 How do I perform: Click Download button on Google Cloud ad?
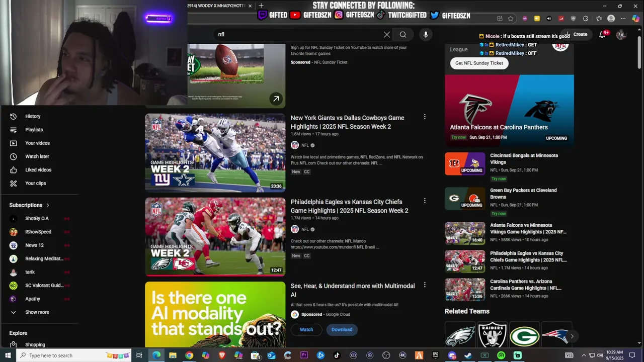(x=342, y=330)
